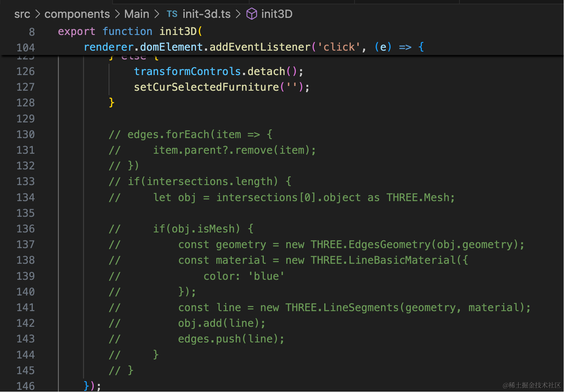
Task: Click the '});' comment on line 140
Action: point(187,292)
